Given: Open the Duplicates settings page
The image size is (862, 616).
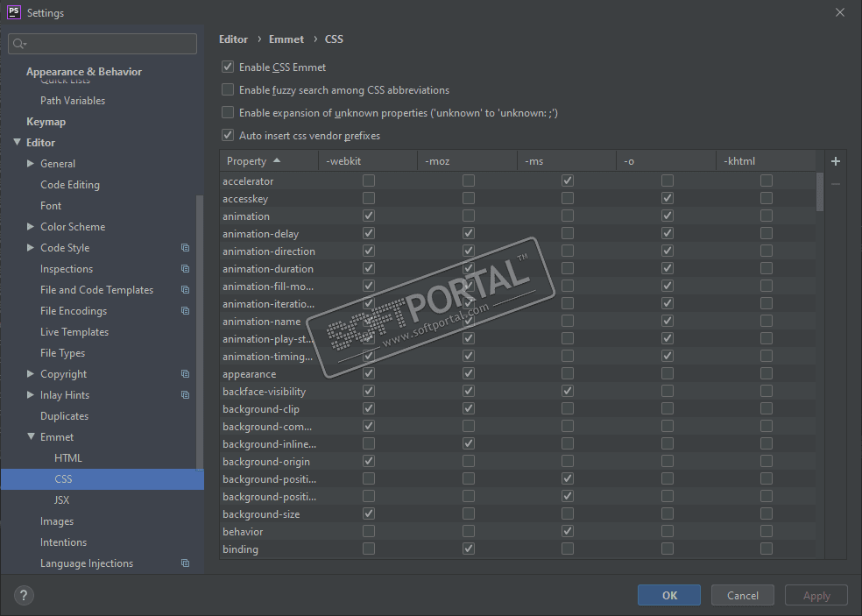Looking at the screenshot, I should point(64,416).
